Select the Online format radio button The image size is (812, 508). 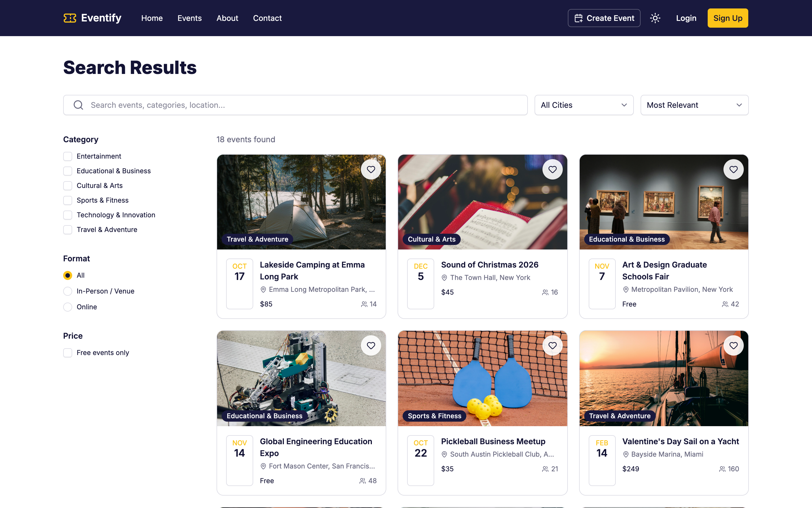pyautogui.click(x=68, y=307)
